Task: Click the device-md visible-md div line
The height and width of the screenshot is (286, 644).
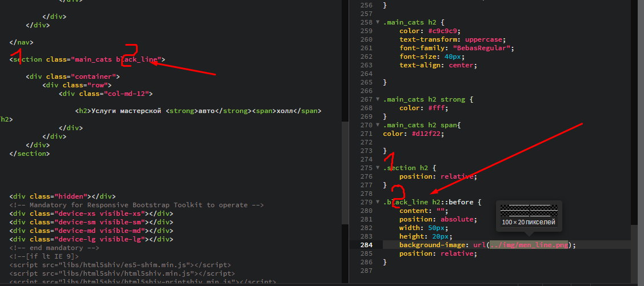Action: pyautogui.click(x=91, y=231)
